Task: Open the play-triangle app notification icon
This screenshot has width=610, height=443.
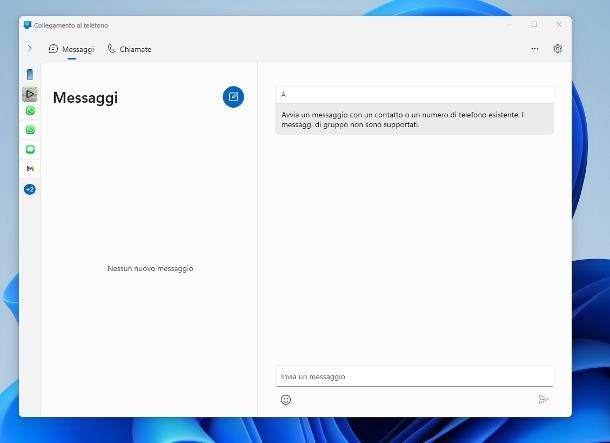Action: tap(30, 94)
